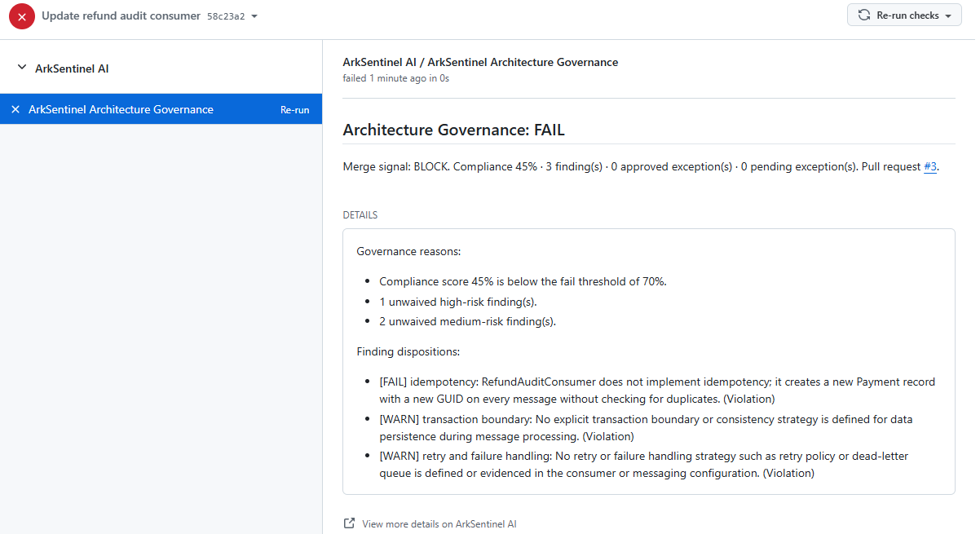Click the [WARN] transaction boundary finding

646,427
